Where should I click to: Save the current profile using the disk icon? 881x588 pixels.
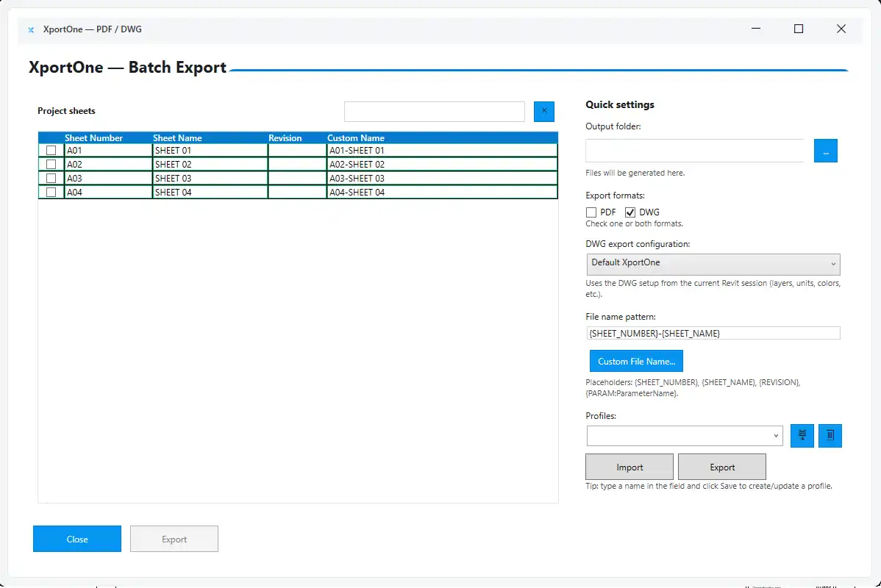[x=802, y=435]
